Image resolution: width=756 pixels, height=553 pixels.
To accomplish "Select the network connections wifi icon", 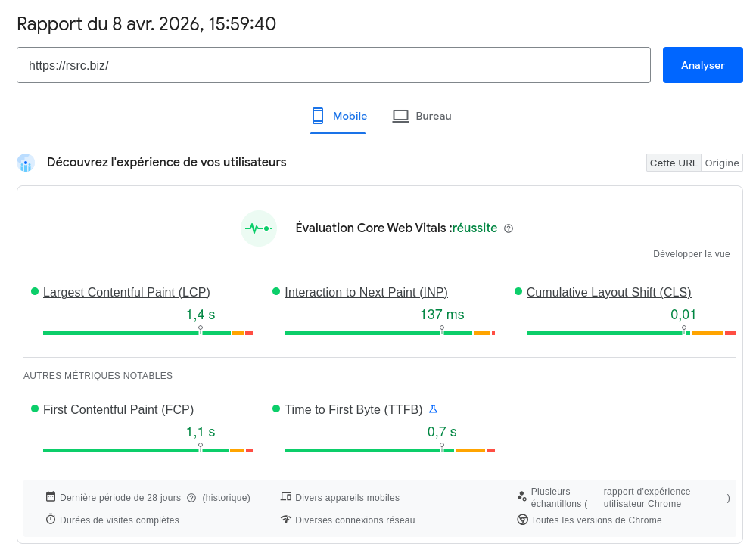I will (287, 520).
